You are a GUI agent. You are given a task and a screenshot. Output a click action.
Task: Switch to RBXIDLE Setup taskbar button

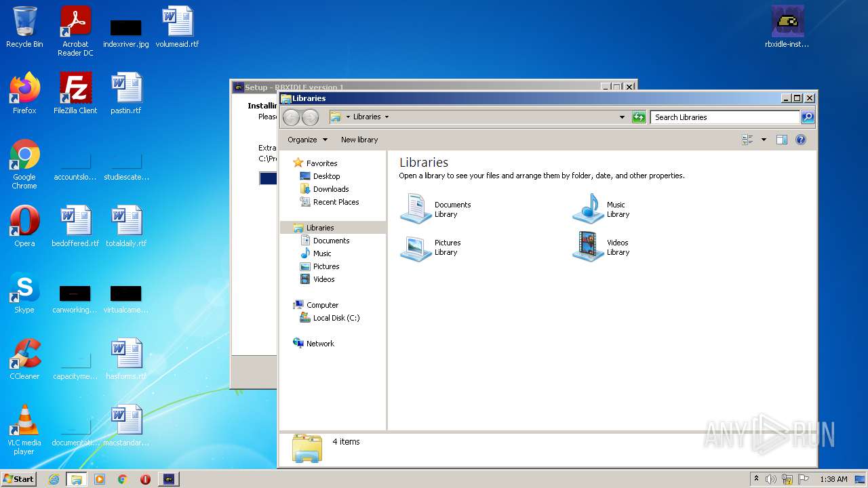[169, 479]
